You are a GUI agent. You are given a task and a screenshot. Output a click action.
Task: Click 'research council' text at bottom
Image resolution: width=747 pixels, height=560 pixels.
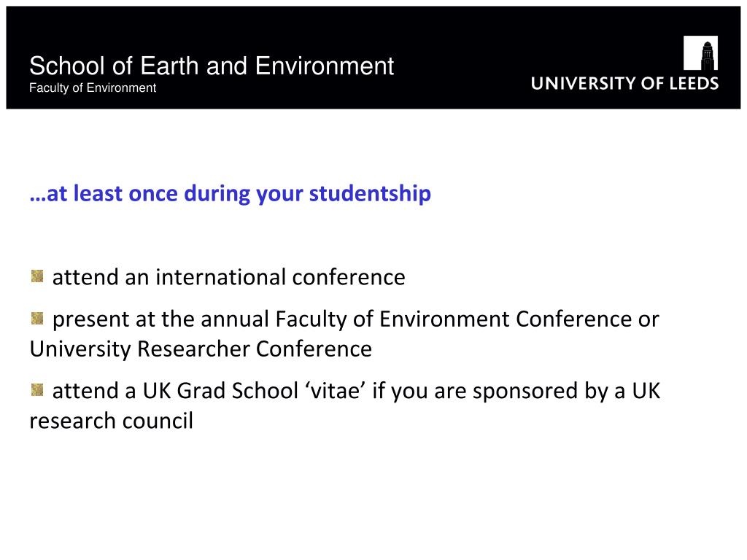click(111, 421)
